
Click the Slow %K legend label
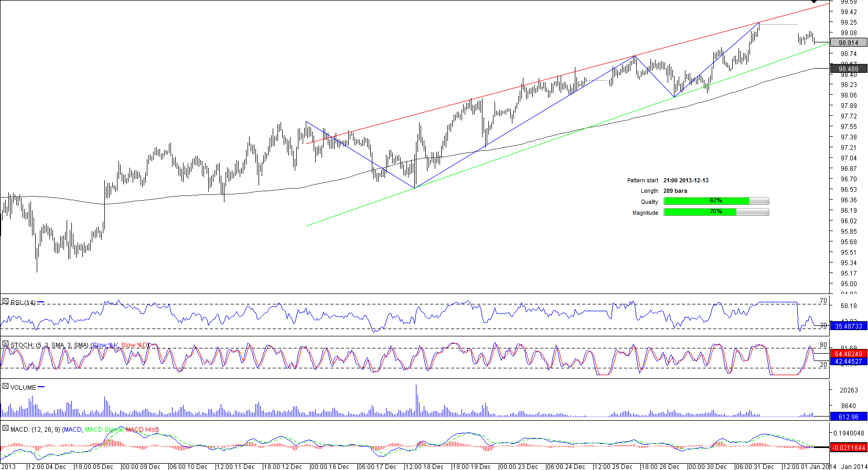[x=105, y=345]
